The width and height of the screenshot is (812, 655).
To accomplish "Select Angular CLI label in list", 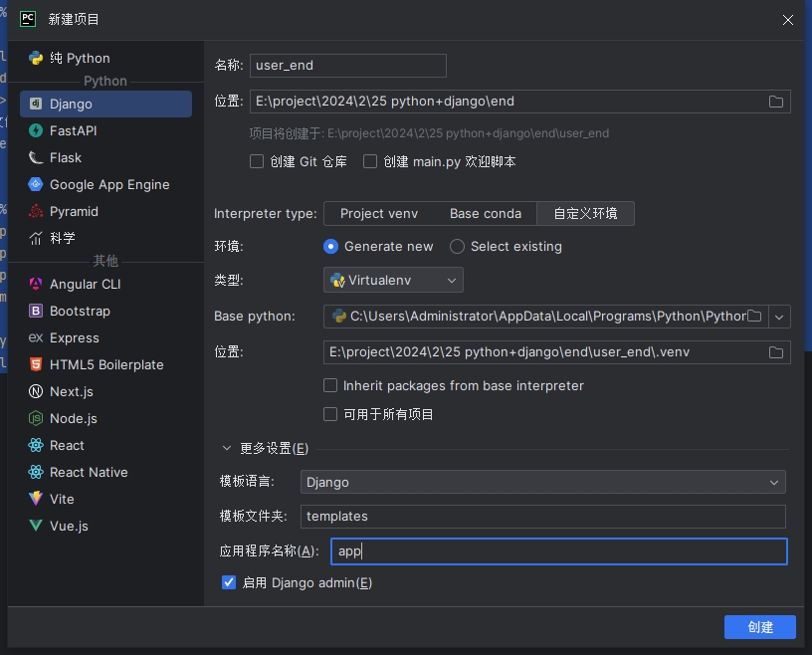I will coord(85,284).
